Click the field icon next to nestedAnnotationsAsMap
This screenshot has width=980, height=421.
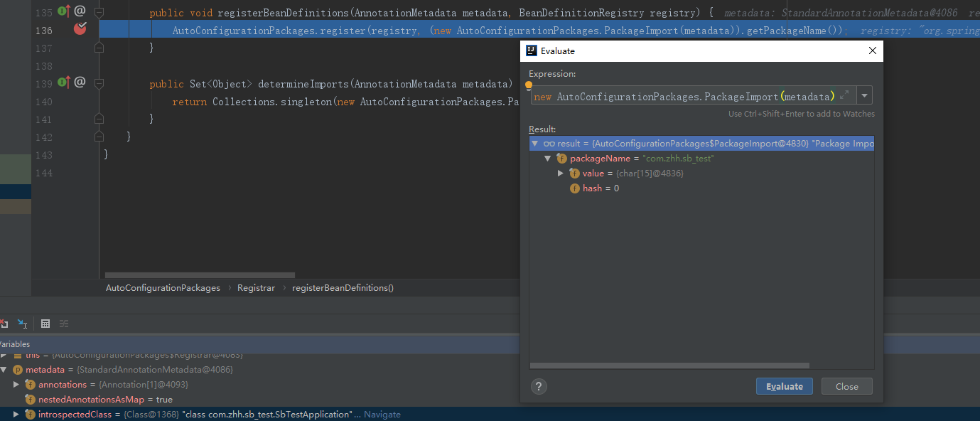[x=30, y=400]
